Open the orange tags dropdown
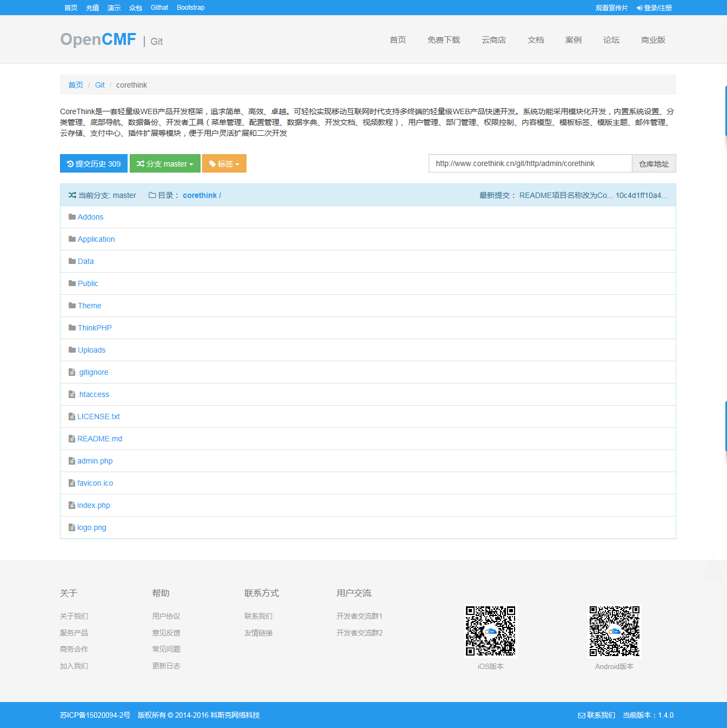 click(224, 164)
